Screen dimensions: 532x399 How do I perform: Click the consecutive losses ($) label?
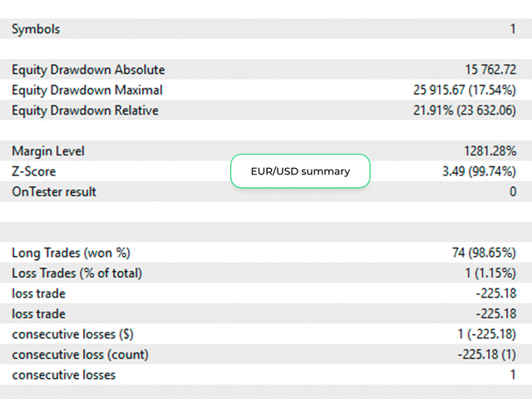[72, 334]
